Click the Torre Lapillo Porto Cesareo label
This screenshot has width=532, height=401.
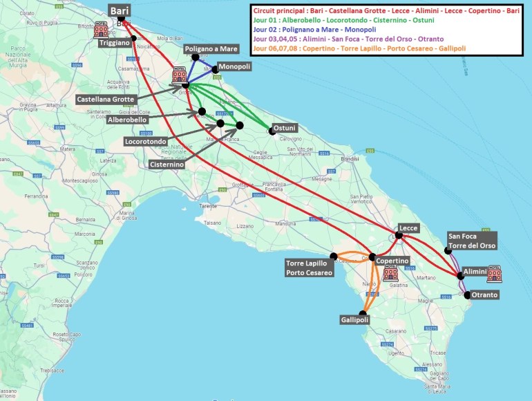click(309, 268)
